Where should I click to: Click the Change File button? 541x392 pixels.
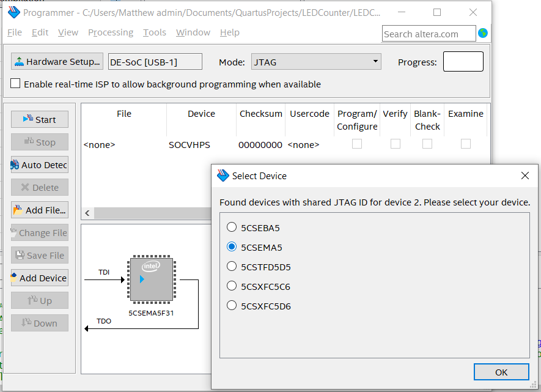tap(40, 232)
